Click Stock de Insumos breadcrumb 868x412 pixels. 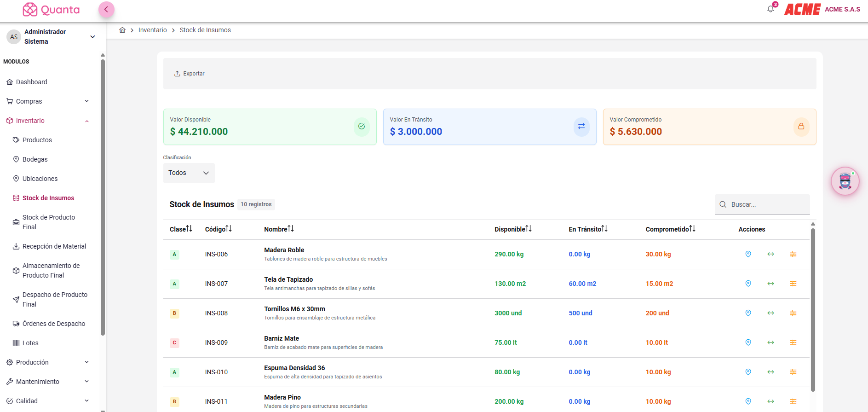click(205, 30)
